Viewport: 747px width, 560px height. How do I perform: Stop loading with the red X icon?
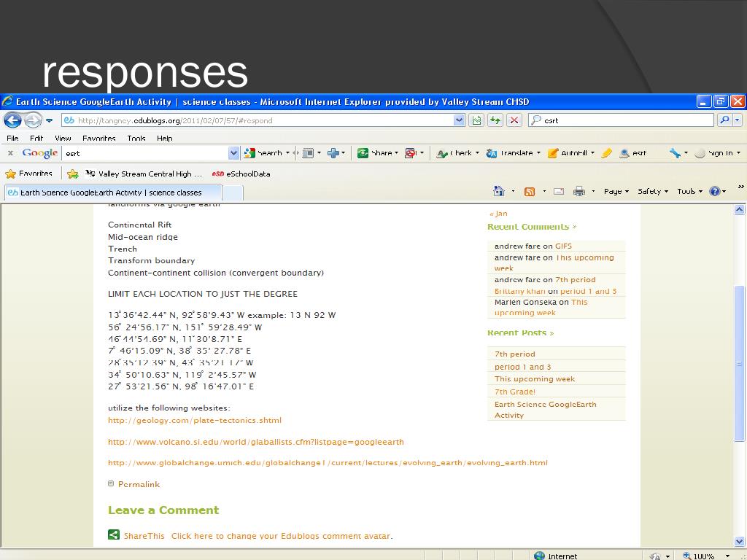(x=514, y=120)
